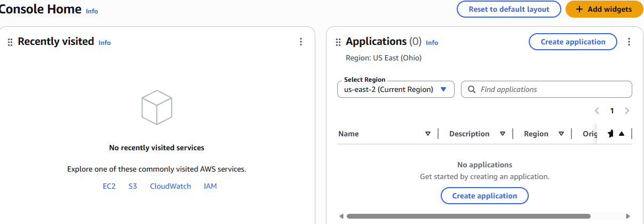Viewport: 644px width, 224px height.
Task: Click right arrow of the horizontal scrollbar
Action: coord(627,217)
